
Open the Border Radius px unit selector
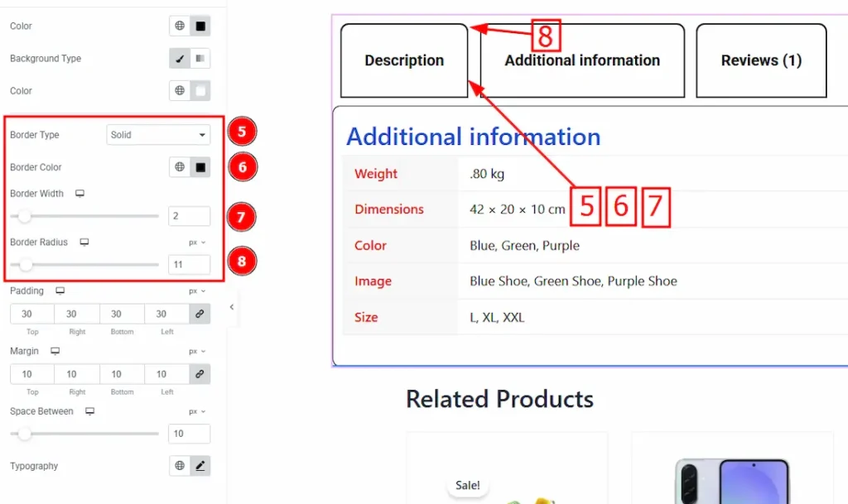[197, 242]
